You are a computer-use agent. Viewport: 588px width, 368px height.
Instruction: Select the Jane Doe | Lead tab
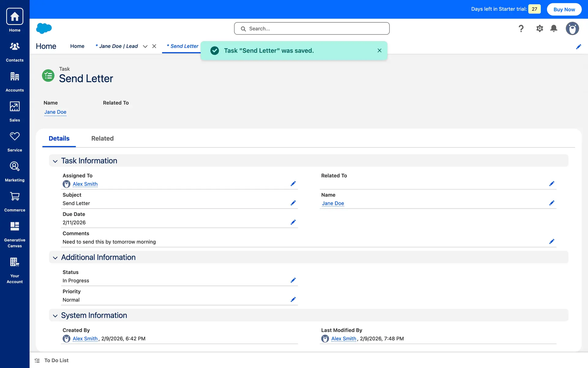pyautogui.click(x=117, y=46)
